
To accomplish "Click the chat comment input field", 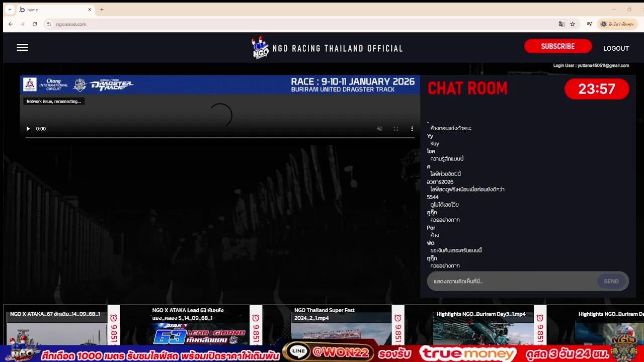I will [513, 281].
